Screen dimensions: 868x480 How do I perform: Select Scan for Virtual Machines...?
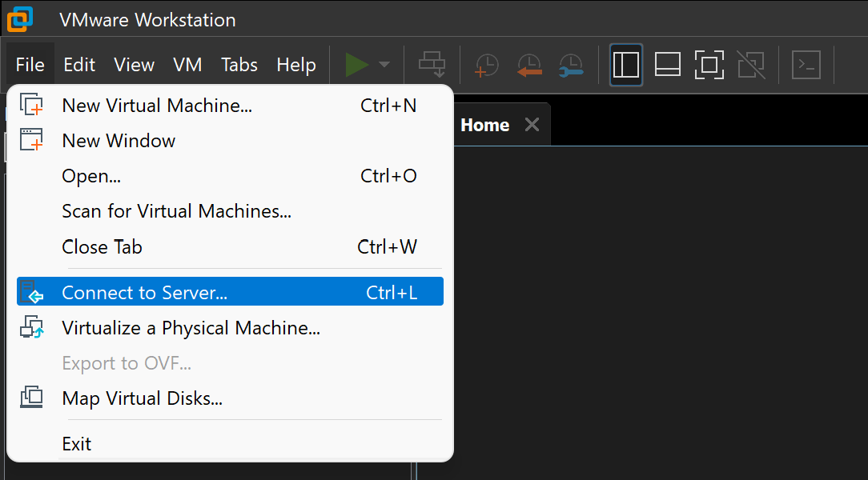(230, 211)
